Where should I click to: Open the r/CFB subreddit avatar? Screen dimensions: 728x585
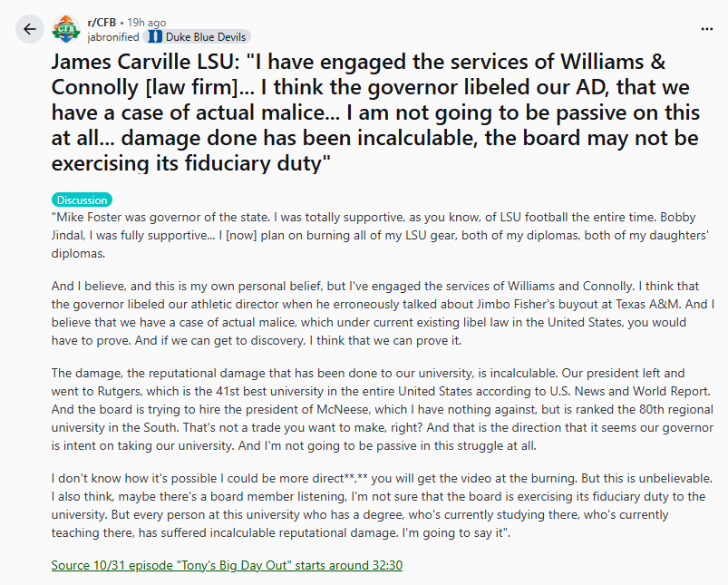(66, 29)
